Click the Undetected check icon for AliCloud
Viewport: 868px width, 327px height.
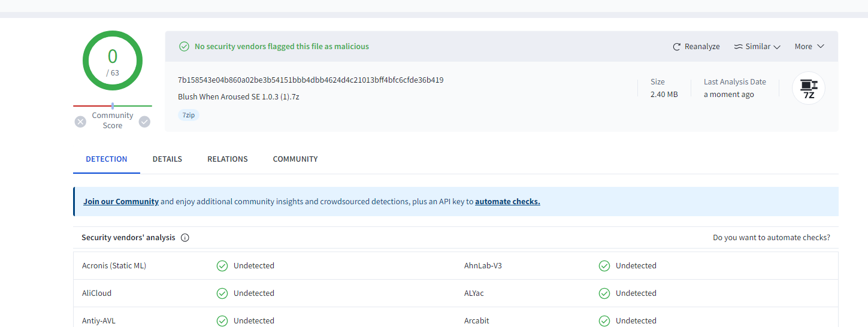pos(222,293)
